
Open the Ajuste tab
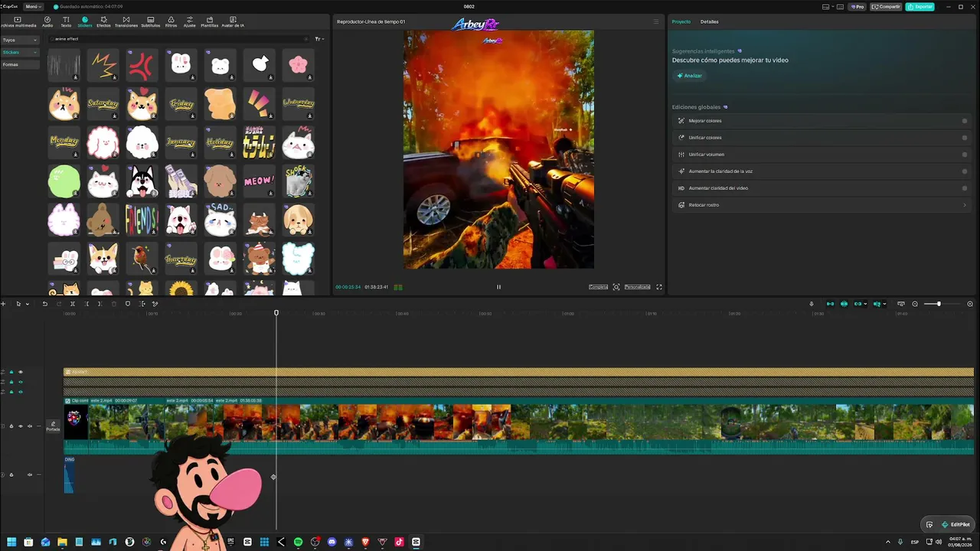190,21
